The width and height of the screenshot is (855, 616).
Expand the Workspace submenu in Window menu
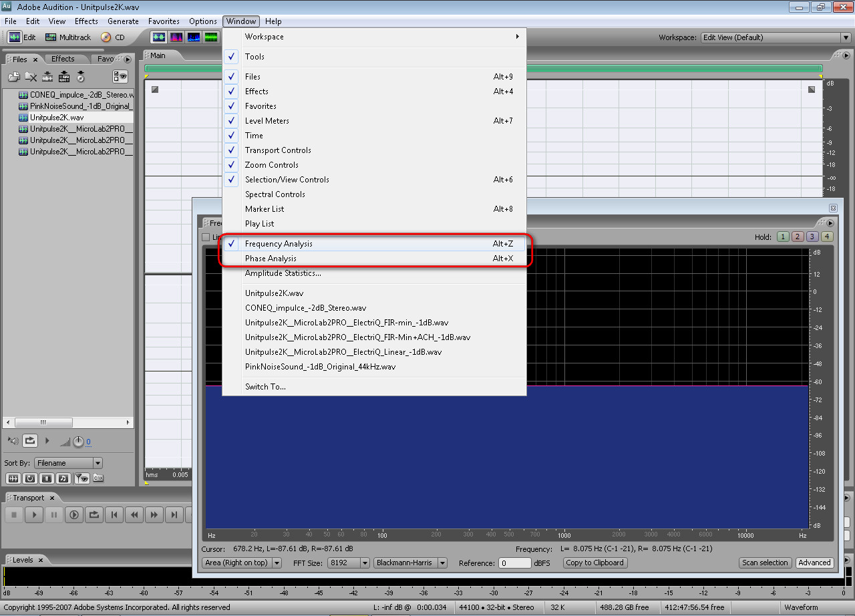pos(374,37)
